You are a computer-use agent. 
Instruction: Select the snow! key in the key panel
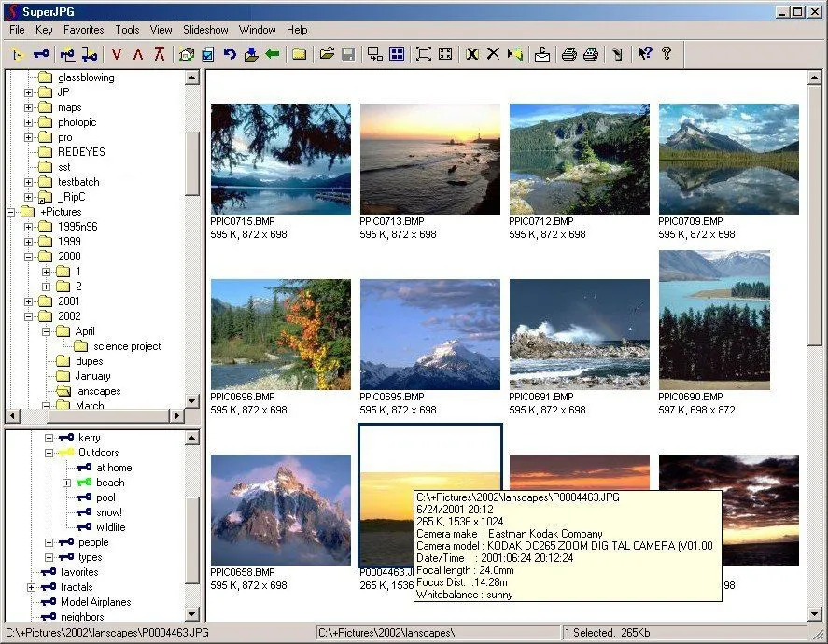coord(108,511)
